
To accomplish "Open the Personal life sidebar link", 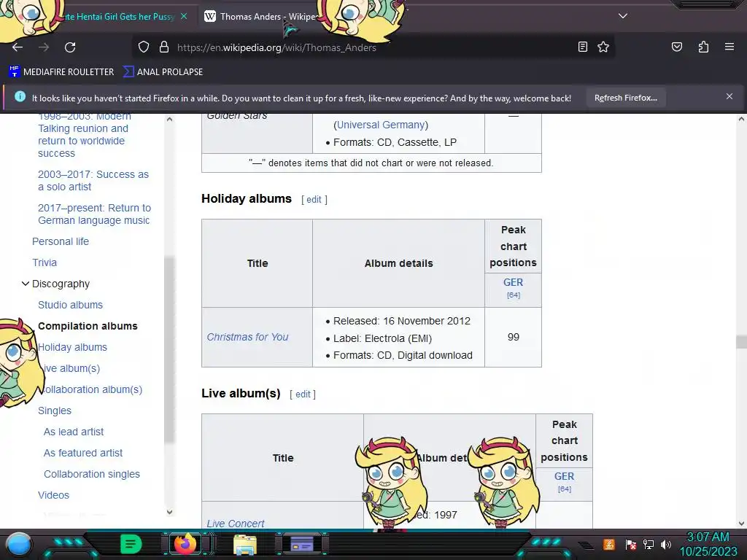I will (61, 241).
